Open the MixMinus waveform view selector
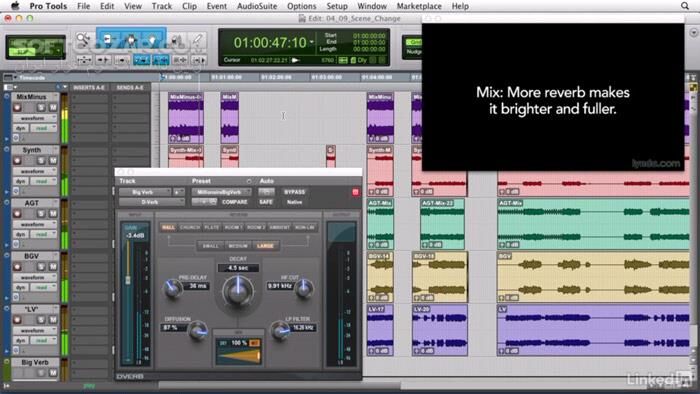Viewport: 700px width, 394px height. 35,118
